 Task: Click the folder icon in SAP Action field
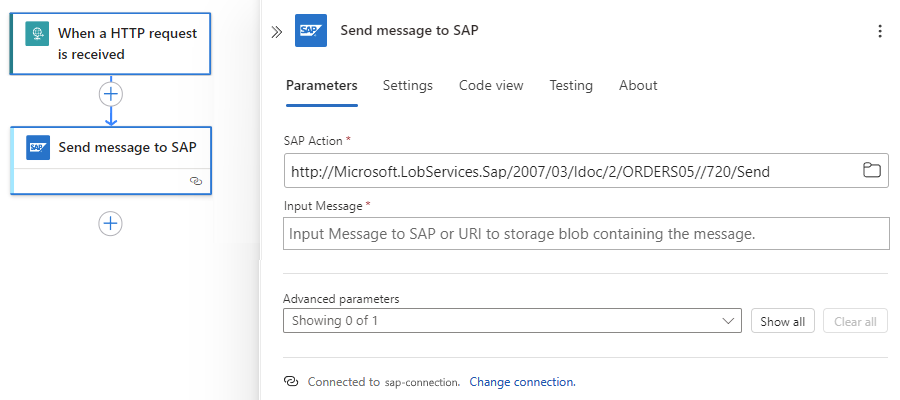(872, 171)
